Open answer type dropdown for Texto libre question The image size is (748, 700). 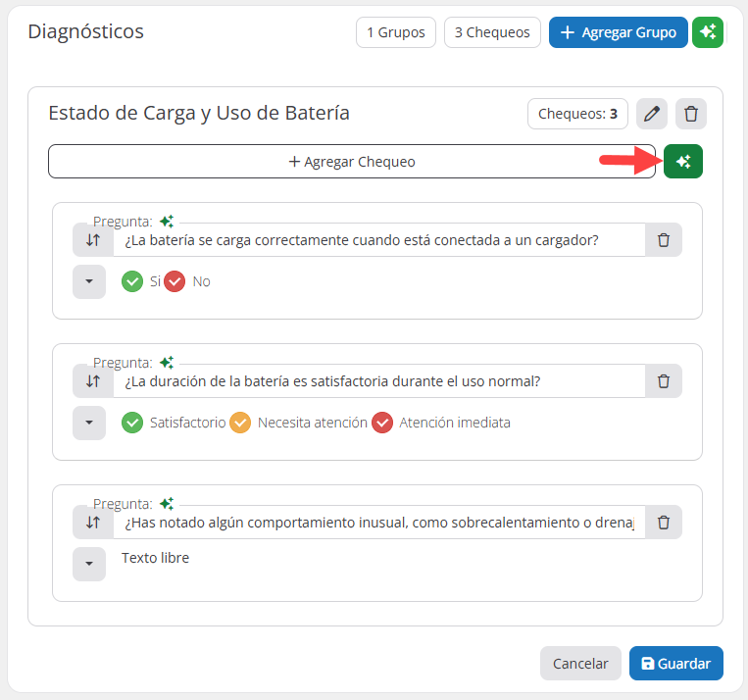click(89, 564)
